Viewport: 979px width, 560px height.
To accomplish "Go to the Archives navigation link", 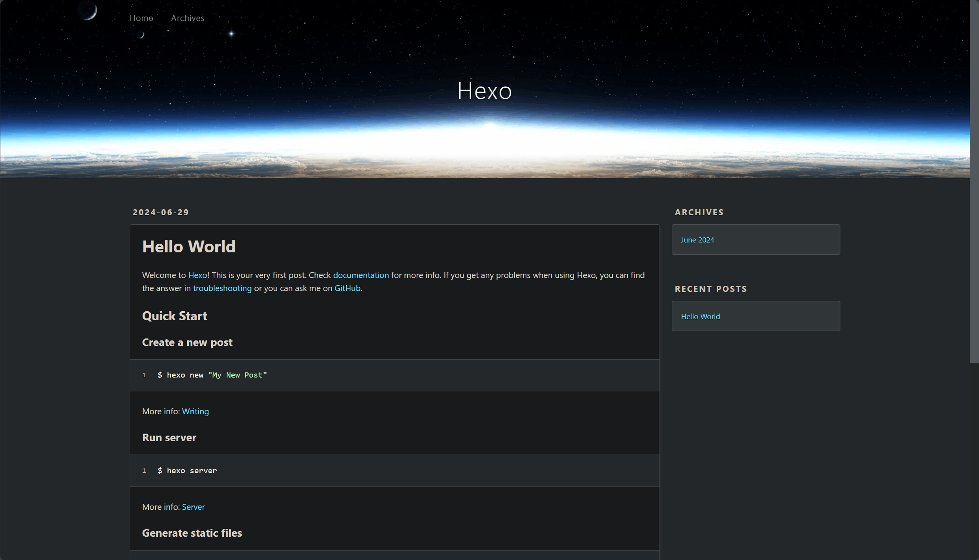I will click(188, 18).
